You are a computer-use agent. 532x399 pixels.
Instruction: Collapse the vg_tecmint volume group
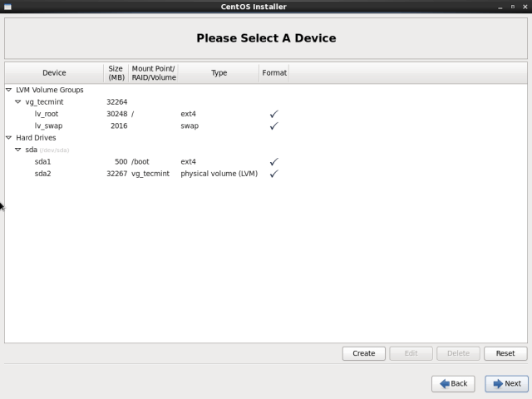pos(17,102)
